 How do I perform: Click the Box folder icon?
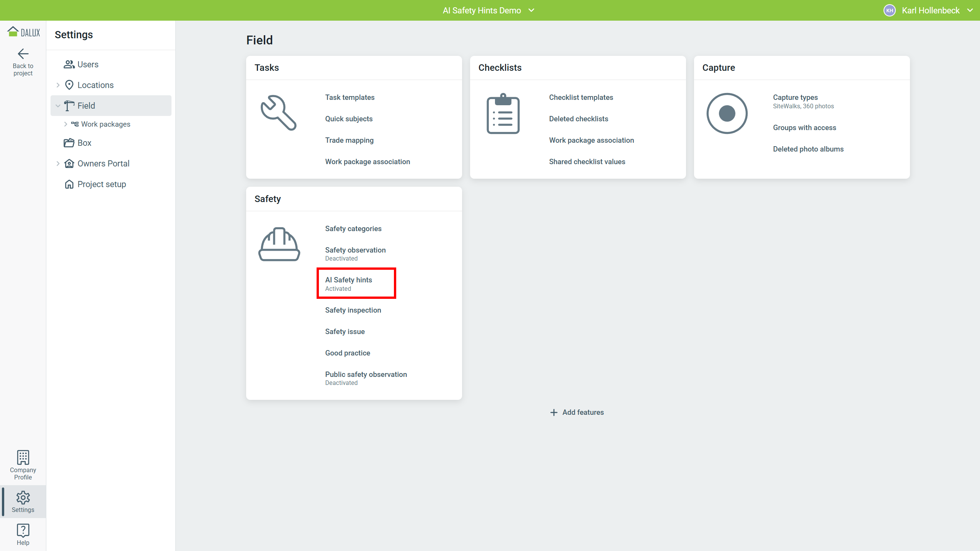point(69,143)
